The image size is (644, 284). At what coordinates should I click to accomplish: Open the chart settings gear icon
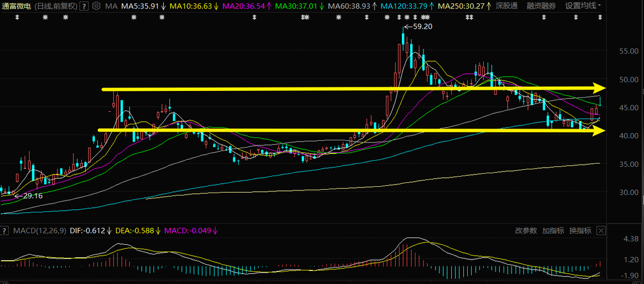tap(96, 6)
